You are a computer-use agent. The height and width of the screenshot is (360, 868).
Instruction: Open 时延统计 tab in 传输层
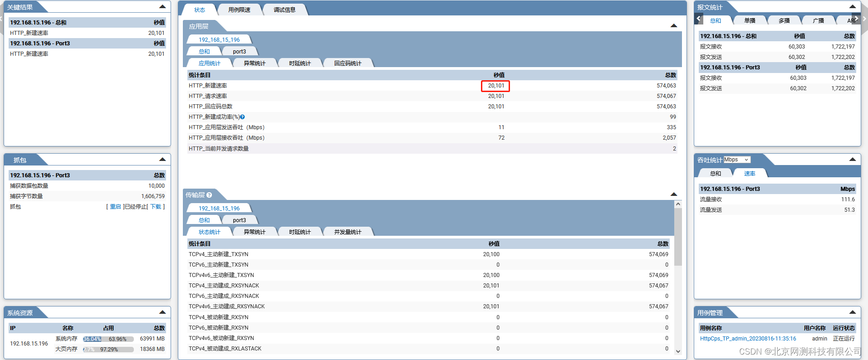point(300,232)
